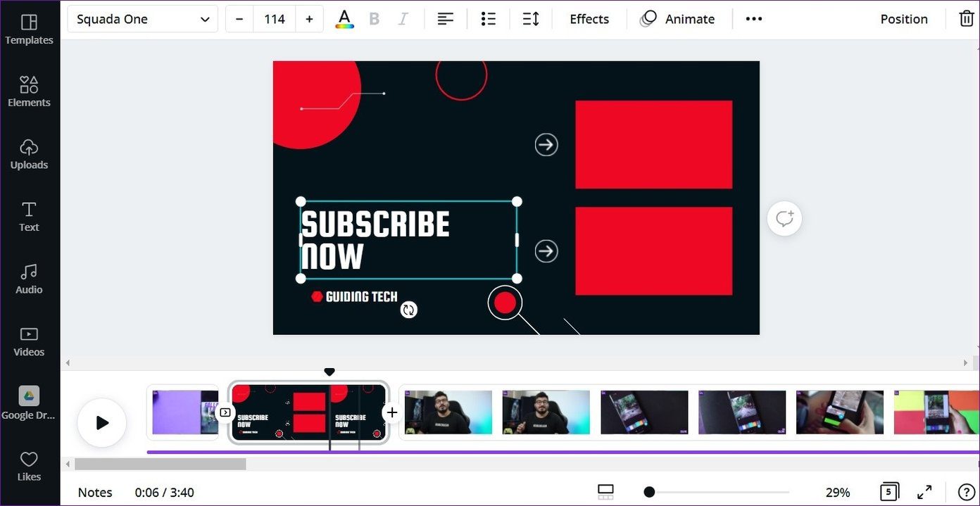Screen dimensions: 980x506
Task: Select the red record dot circle on canvas
Action: click(505, 303)
